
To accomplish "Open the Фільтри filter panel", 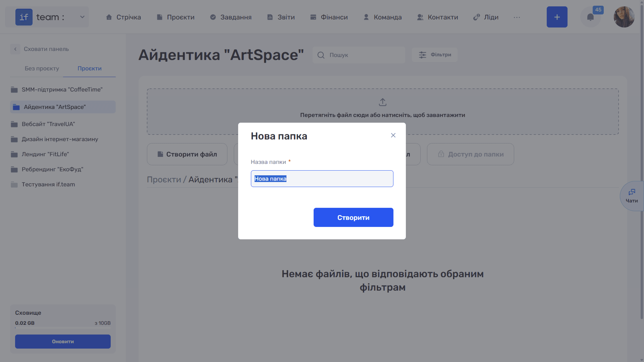I will (435, 55).
